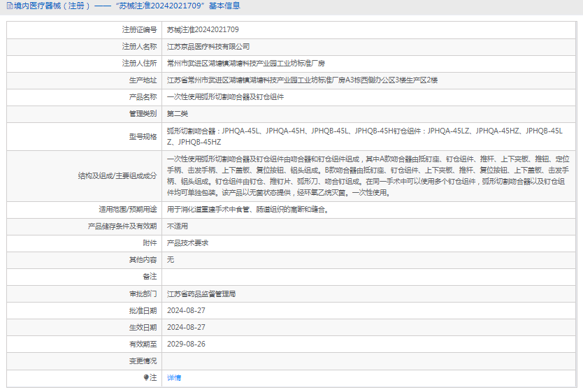Click the 有效期至 label
This screenshot has width=583, height=392.
(x=143, y=344)
